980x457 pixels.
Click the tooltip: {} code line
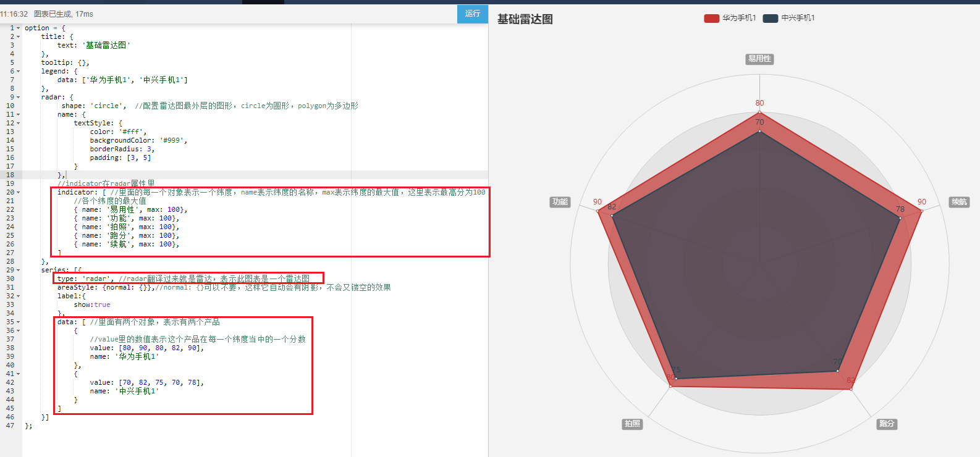[x=65, y=63]
